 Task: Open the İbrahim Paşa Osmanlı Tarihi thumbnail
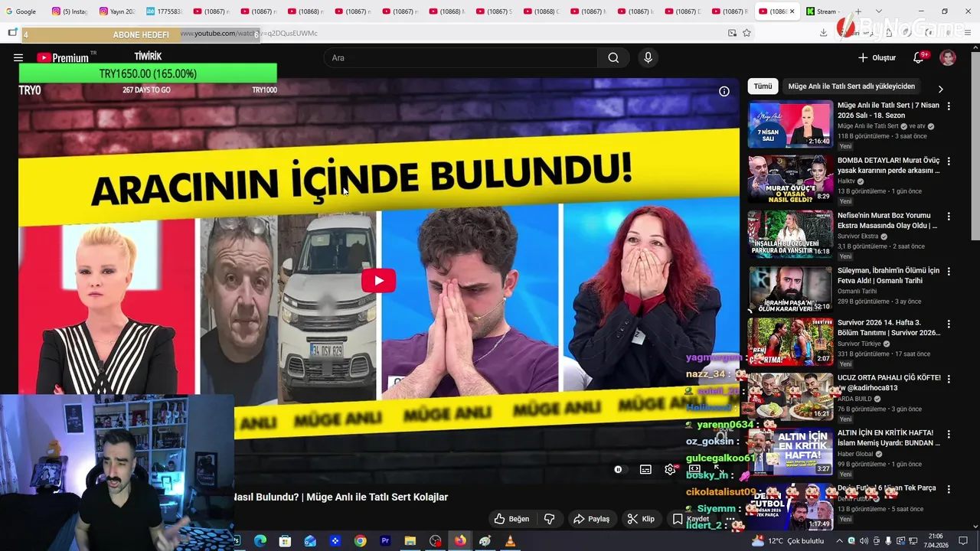pyautogui.click(x=790, y=289)
